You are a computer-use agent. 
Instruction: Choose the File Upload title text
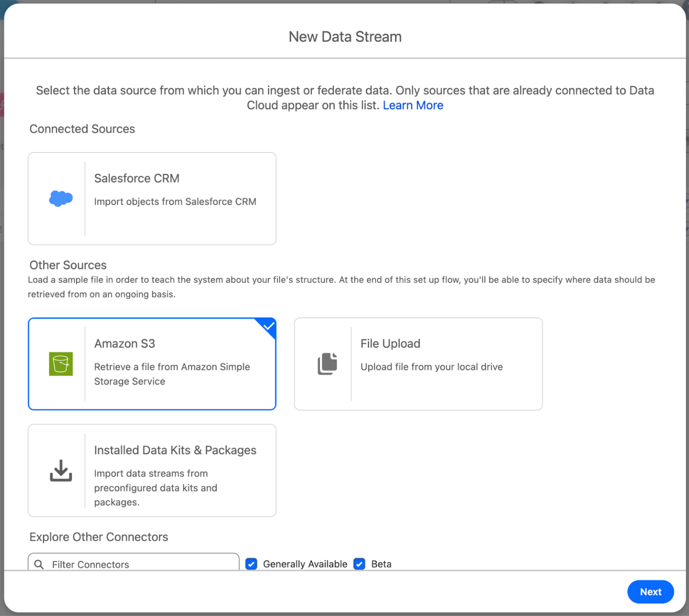pyautogui.click(x=390, y=344)
